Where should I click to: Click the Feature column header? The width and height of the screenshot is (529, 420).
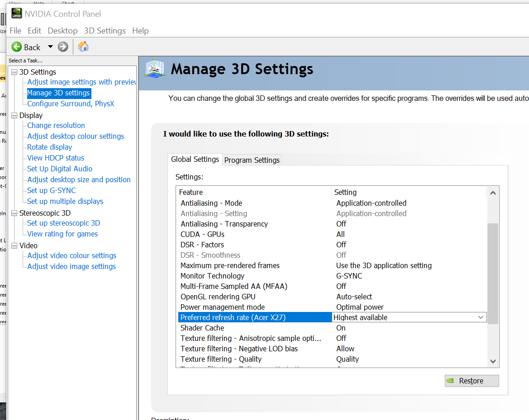(x=254, y=192)
